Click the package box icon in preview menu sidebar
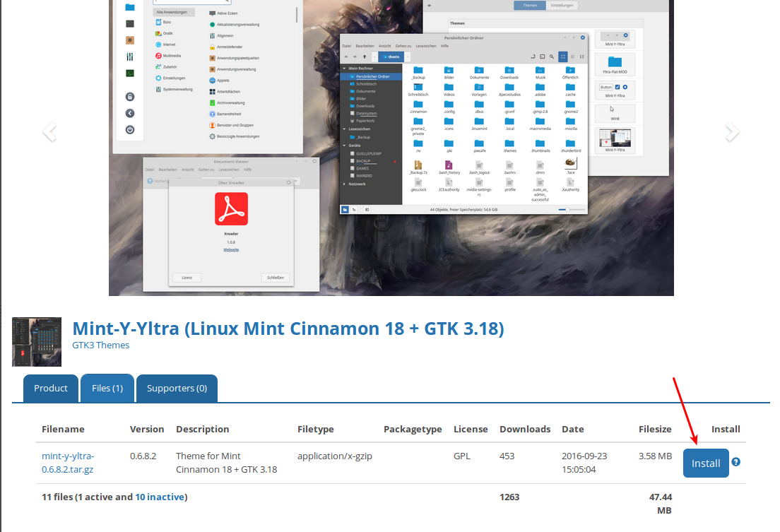780x532 pixels. point(130,40)
